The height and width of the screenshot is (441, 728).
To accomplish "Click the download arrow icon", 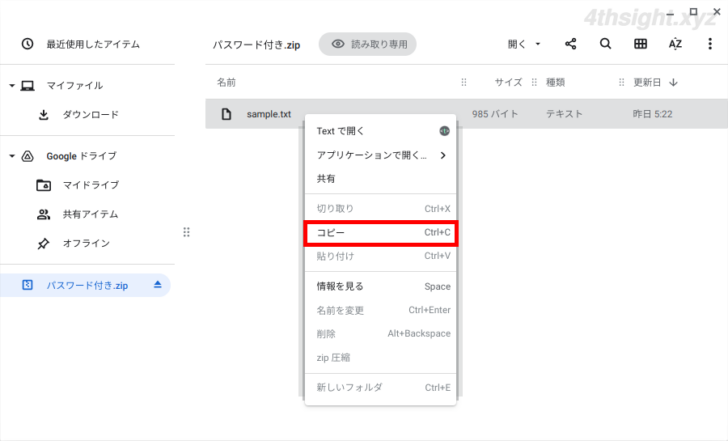I will [x=44, y=115].
